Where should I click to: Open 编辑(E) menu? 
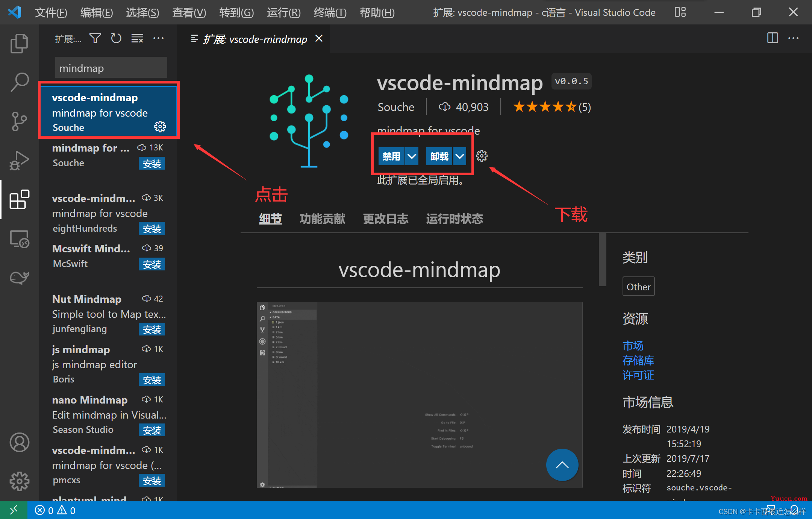pos(97,12)
